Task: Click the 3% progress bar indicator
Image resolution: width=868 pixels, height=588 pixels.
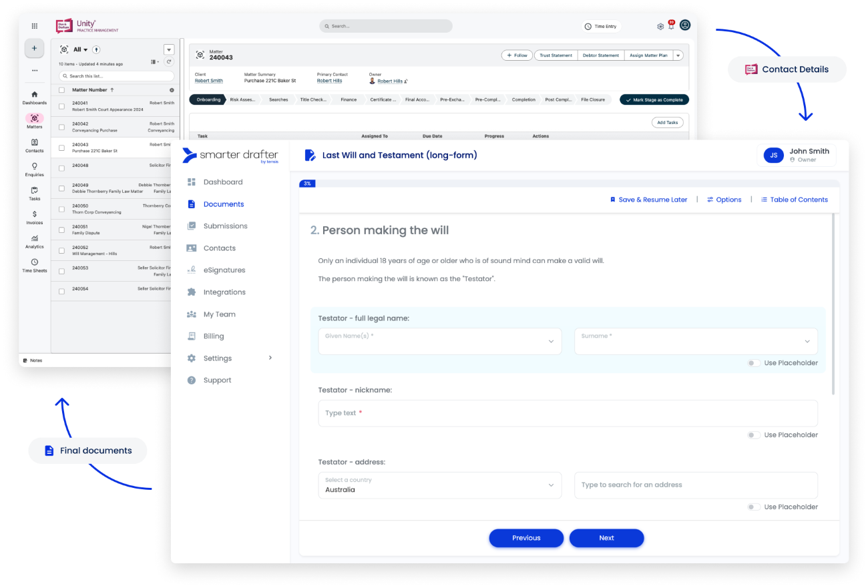Action: coord(307,184)
